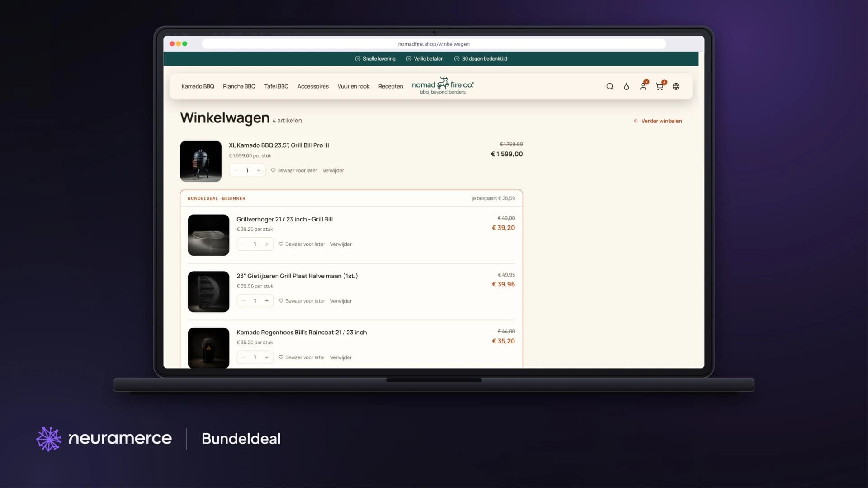
Task: Click the flame icon in header
Action: click(627, 86)
